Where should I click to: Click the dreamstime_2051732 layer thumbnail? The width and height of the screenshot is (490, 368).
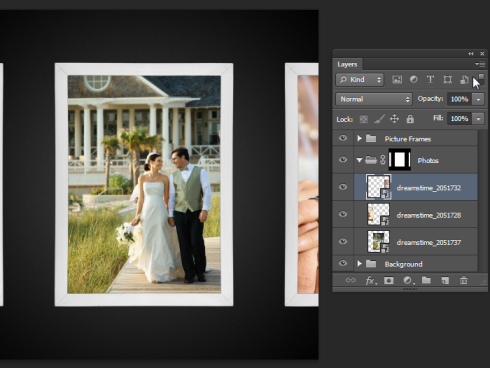[378, 187]
